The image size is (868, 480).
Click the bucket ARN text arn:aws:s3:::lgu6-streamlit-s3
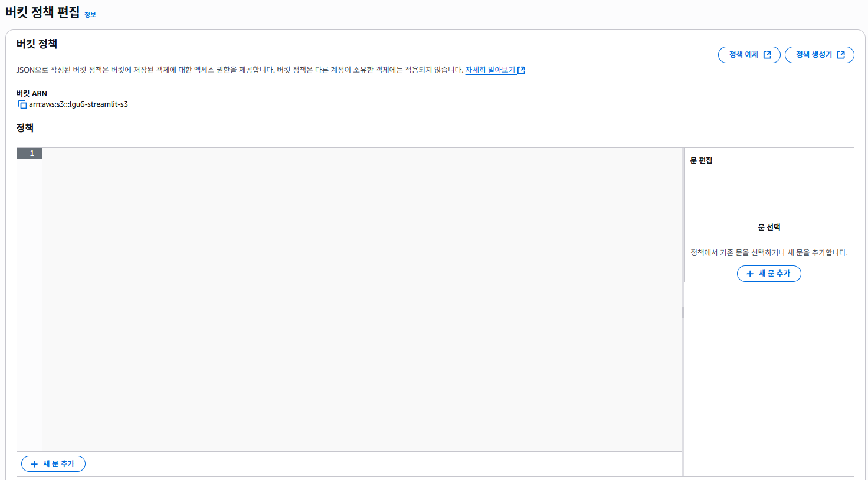pos(78,104)
